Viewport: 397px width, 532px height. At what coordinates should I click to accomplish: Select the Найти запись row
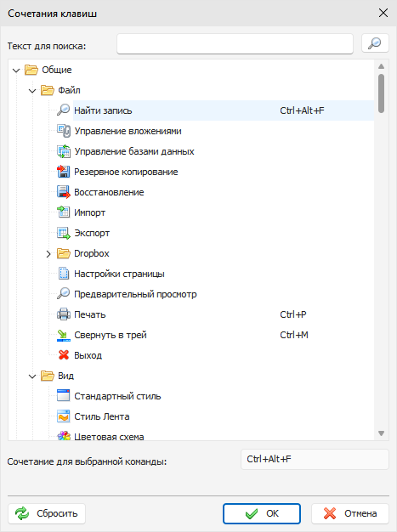pyautogui.click(x=224, y=110)
